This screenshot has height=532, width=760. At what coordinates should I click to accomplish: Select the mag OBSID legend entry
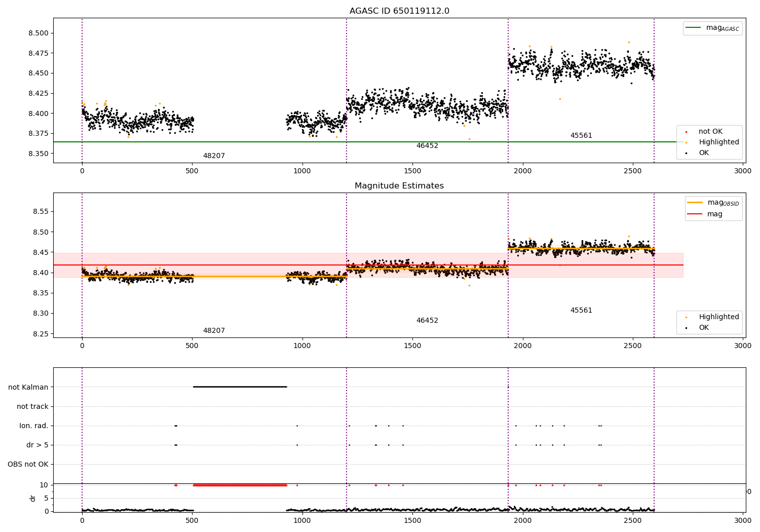click(x=713, y=203)
